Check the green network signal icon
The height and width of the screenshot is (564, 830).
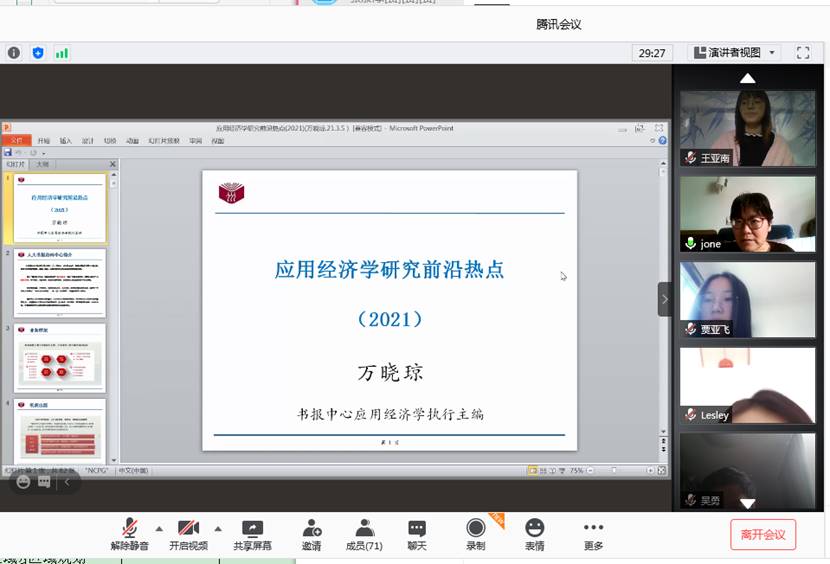point(62,53)
